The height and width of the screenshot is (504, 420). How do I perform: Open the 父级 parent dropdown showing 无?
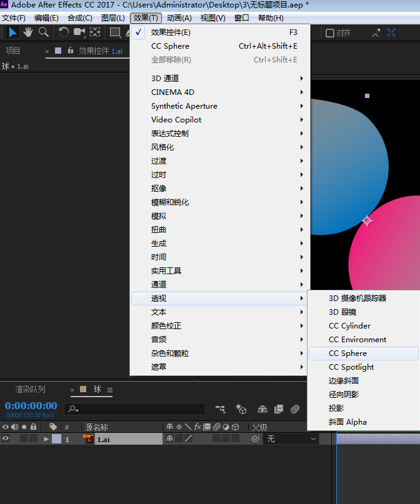(x=291, y=439)
